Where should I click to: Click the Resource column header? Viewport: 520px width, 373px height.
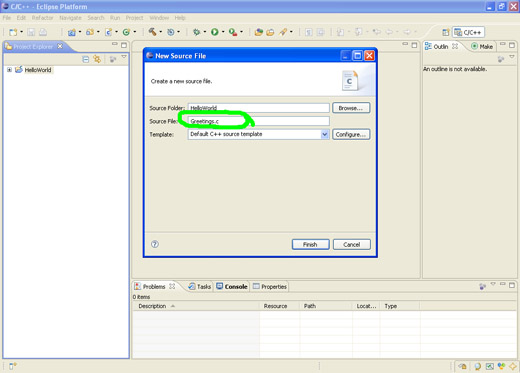tap(280, 306)
